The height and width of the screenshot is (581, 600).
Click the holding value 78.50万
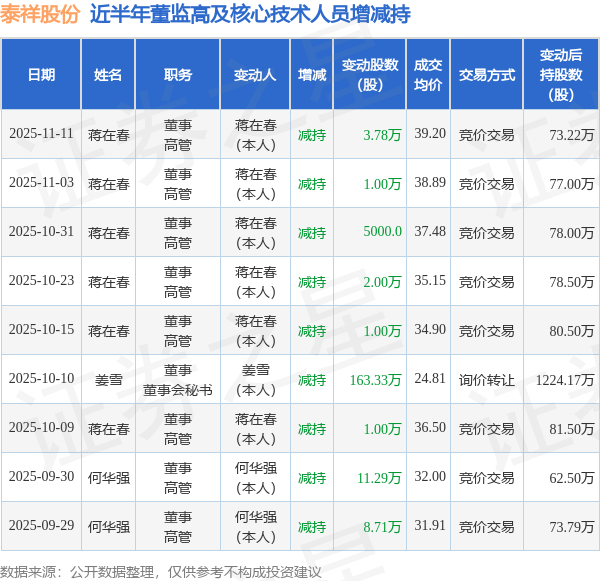coord(572,282)
